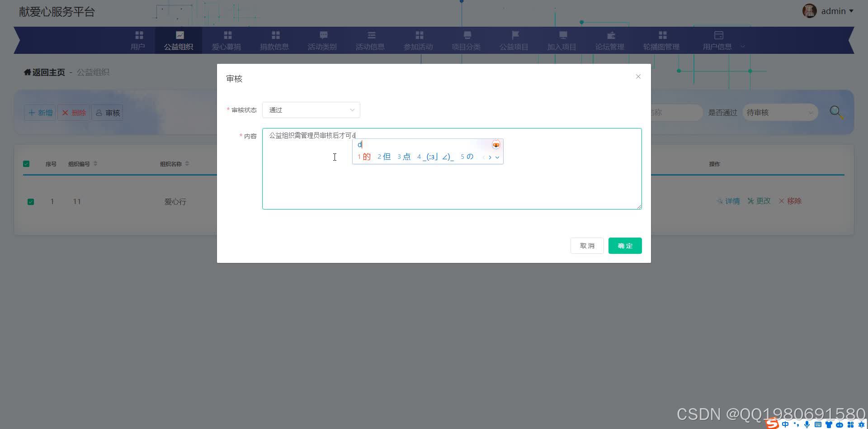
Task: Click the 轮播图管理 icon in navbar
Action: pyautogui.click(x=662, y=35)
